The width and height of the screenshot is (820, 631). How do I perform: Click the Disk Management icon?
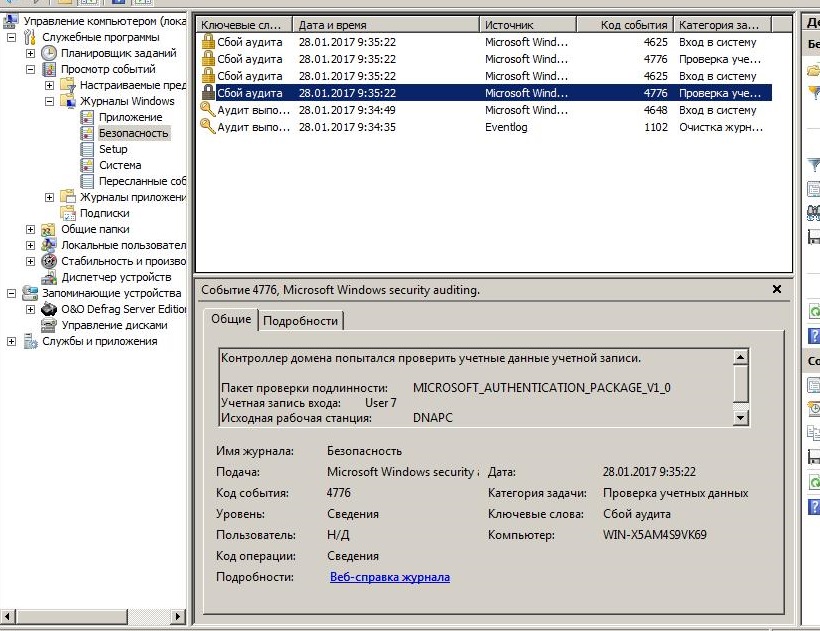click(49, 325)
